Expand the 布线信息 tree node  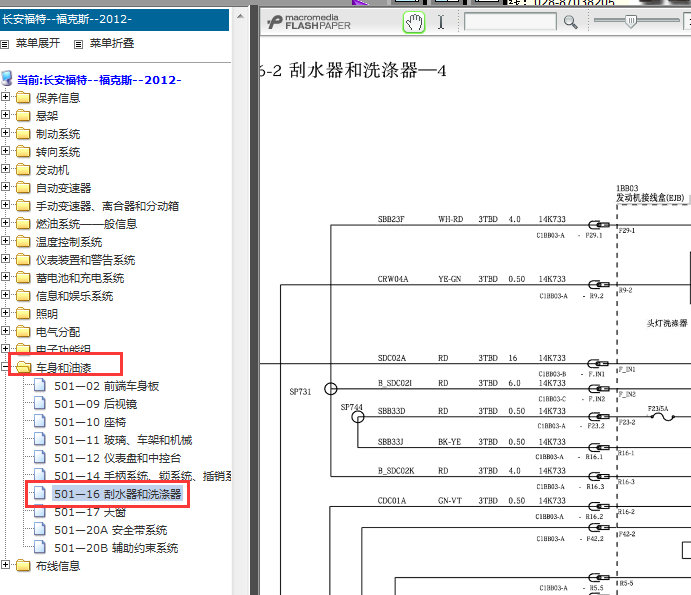click(5, 565)
